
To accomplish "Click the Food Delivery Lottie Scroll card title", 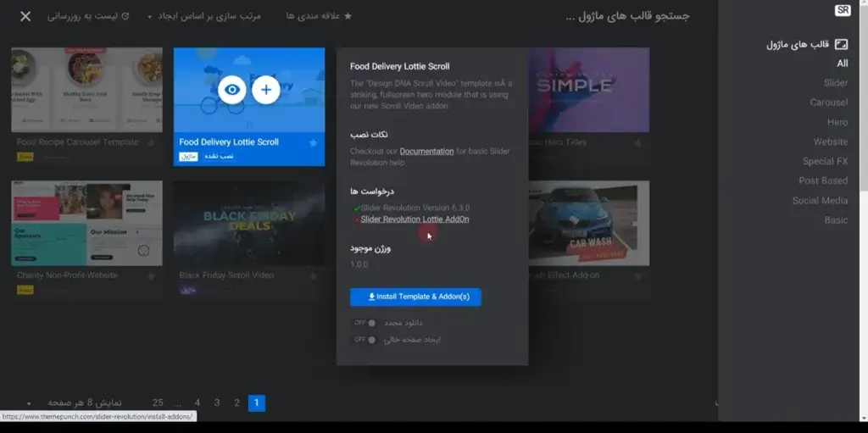I will click(x=229, y=142).
